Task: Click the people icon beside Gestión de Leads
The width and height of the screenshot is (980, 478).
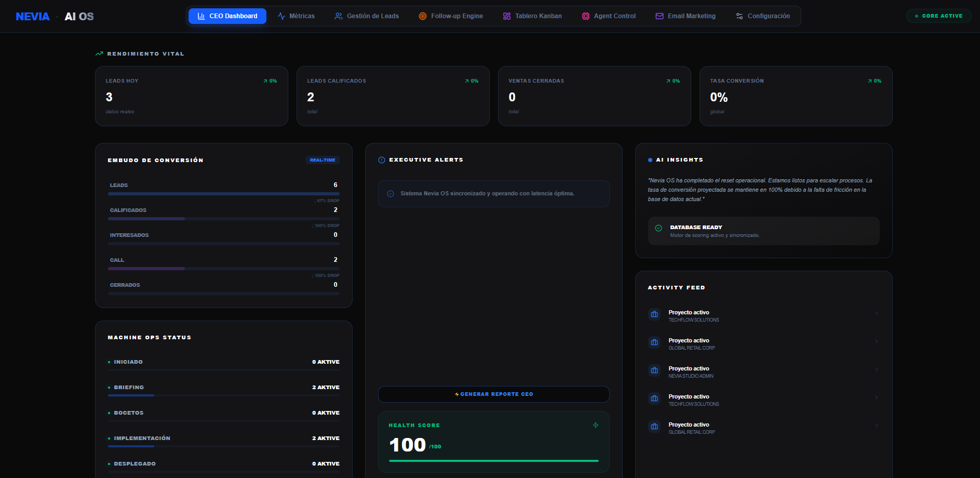Action: 339,16
